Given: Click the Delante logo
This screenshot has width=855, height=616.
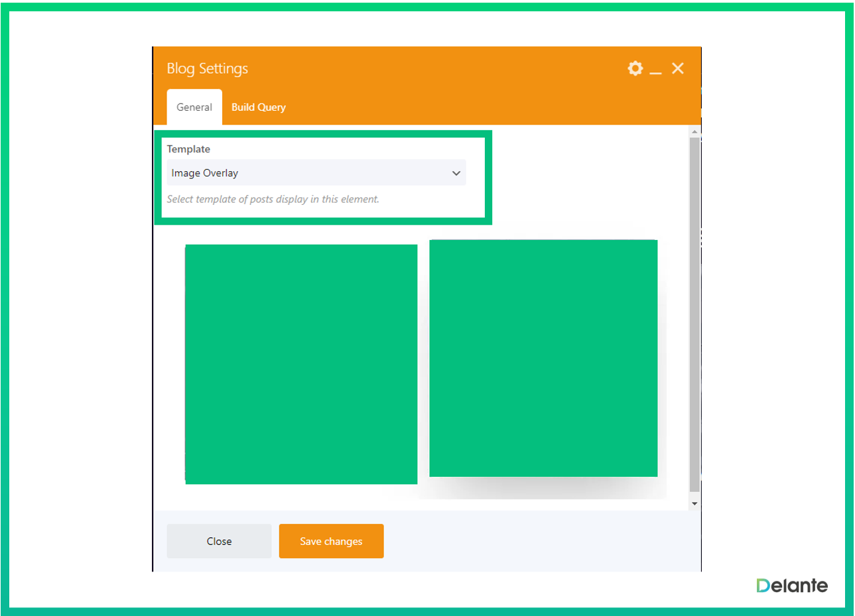Looking at the screenshot, I should tap(792, 585).
